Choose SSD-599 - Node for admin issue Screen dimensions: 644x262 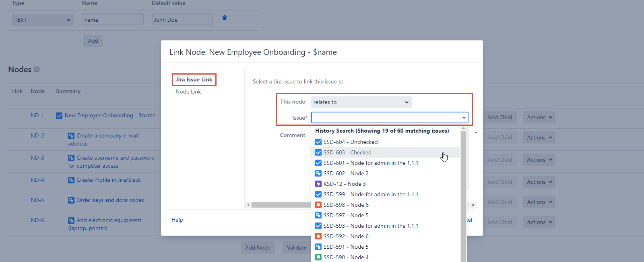pos(370,194)
